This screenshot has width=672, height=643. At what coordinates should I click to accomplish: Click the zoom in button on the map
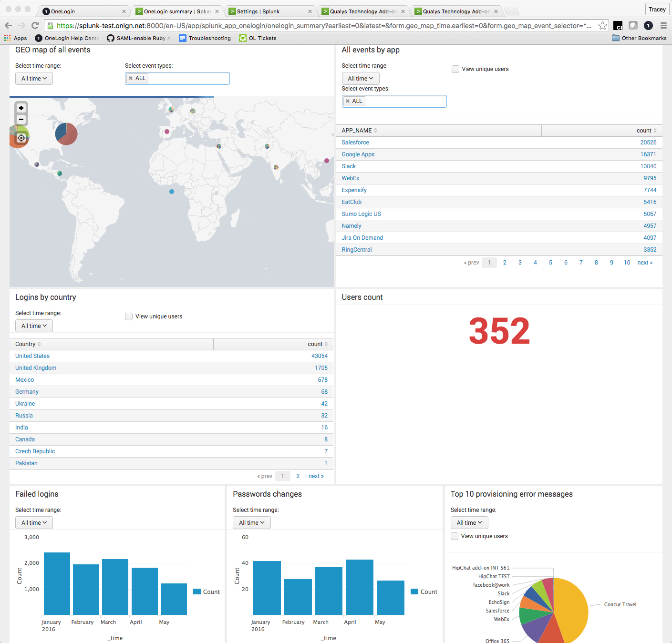21,108
